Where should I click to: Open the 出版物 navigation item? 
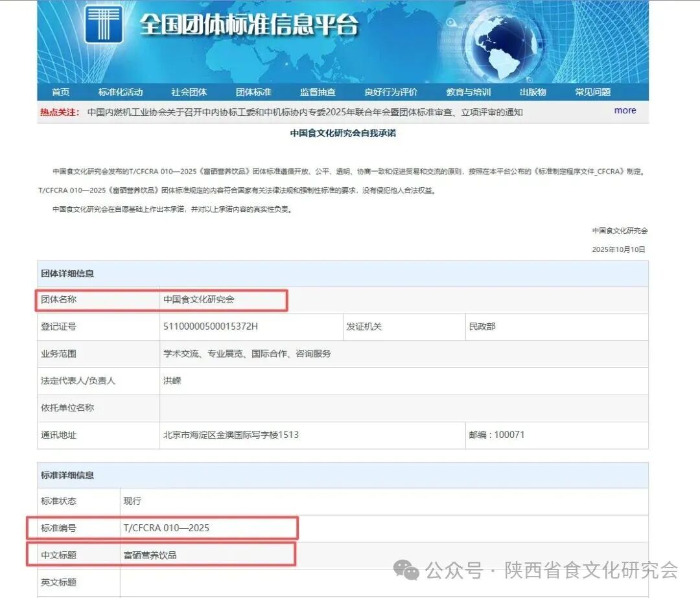(x=533, y=92)
